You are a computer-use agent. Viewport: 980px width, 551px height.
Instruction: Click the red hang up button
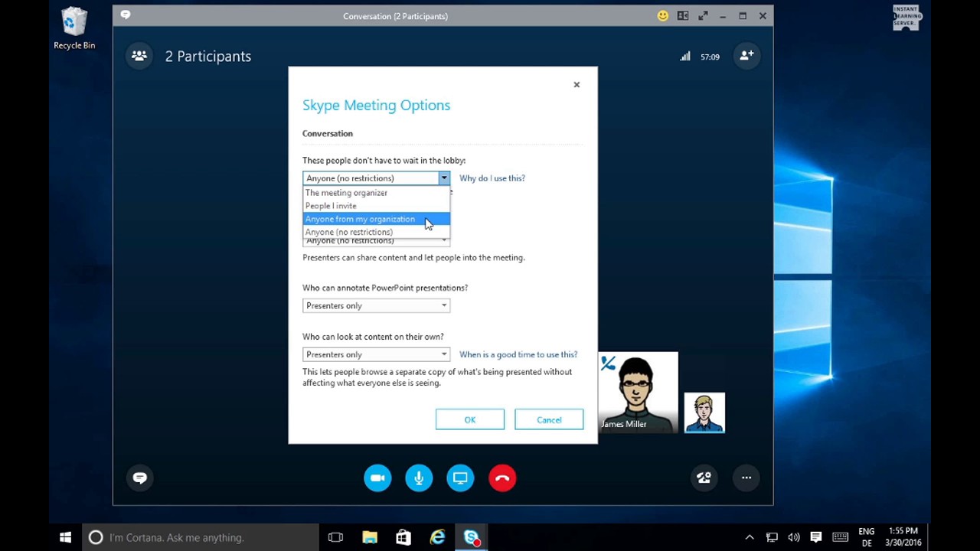pos(502,478)
